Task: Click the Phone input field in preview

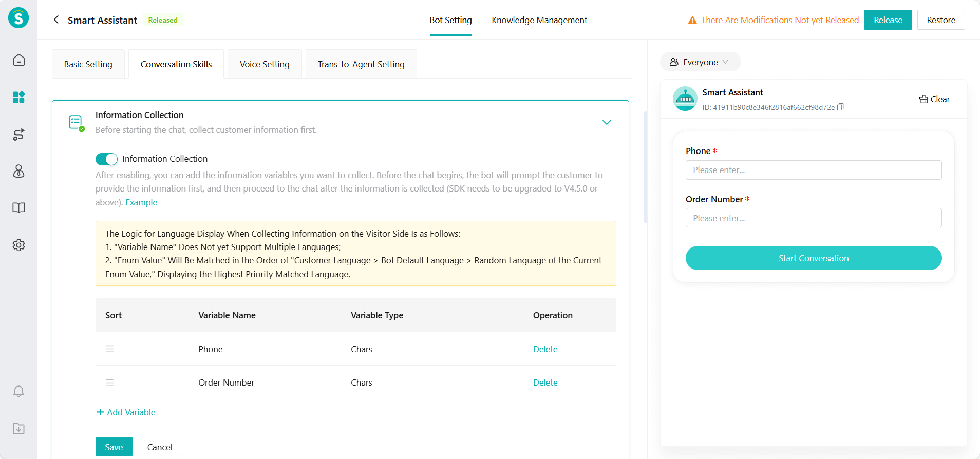Action: click(813, 170)
